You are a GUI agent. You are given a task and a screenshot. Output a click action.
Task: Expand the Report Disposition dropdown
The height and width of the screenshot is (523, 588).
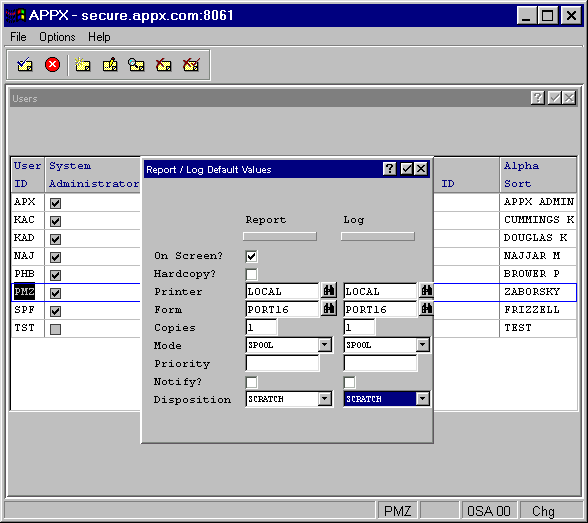click(325, 399)
